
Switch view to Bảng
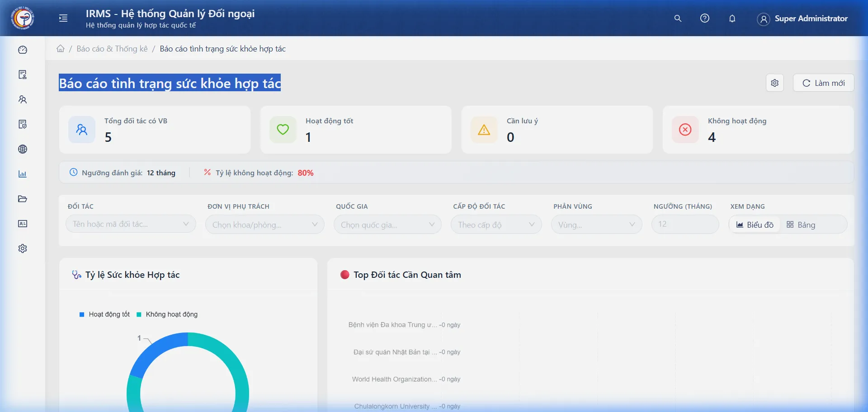[x=801, y=225]
